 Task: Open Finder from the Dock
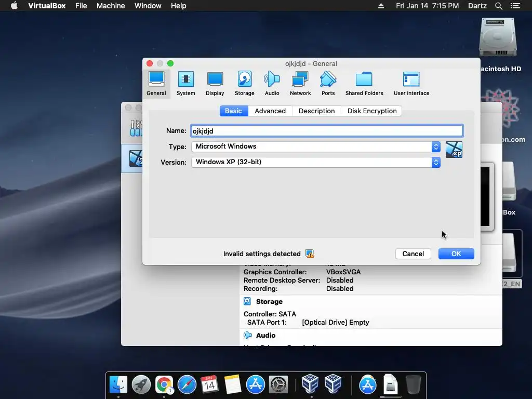[118, 384]
